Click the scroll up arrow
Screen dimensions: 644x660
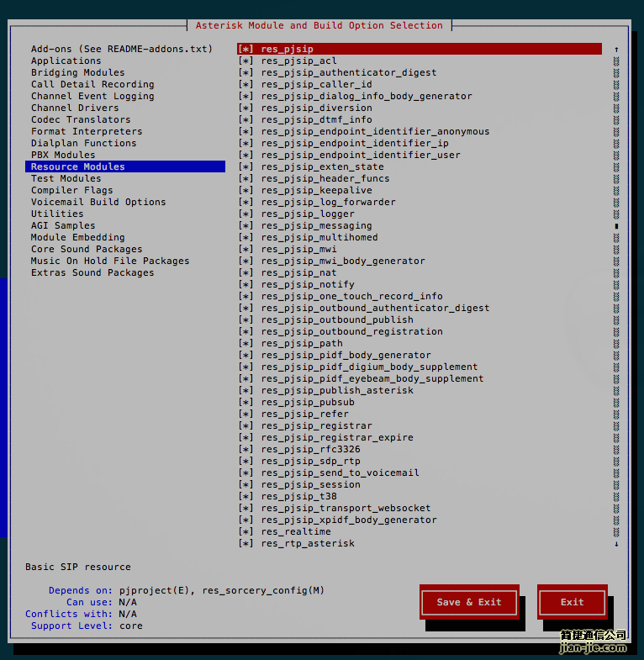pyautogui.click(x=616, y=50)
